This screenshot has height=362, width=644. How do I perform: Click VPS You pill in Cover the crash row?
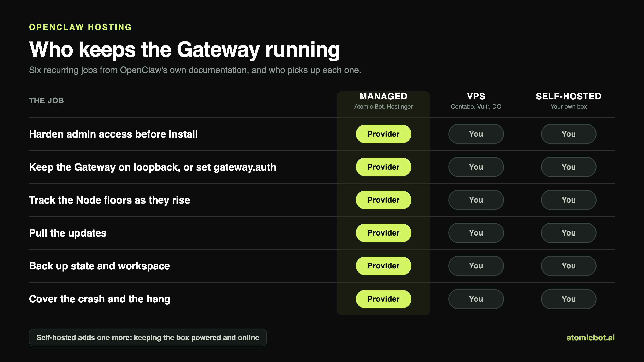coord(476,299)
